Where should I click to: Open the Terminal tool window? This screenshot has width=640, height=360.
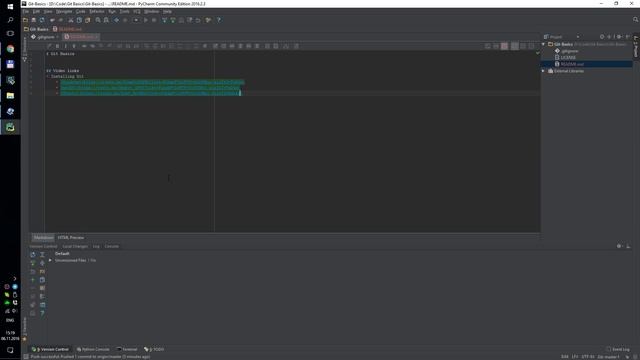127,349
